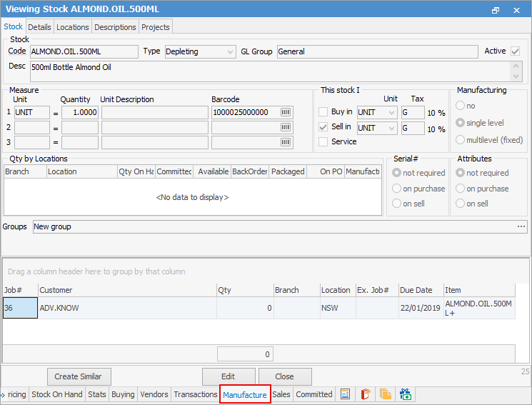
Task: Open the documents icon tab beside notes
Action: point(366,394)
